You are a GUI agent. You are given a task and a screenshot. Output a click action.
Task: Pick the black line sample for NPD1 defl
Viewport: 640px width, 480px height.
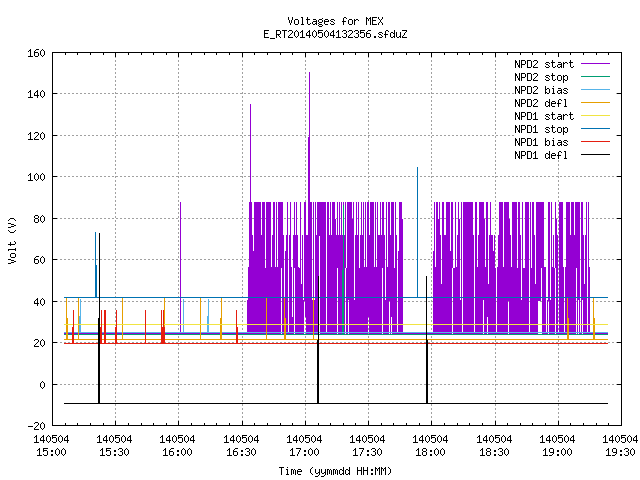coord(595,155)
